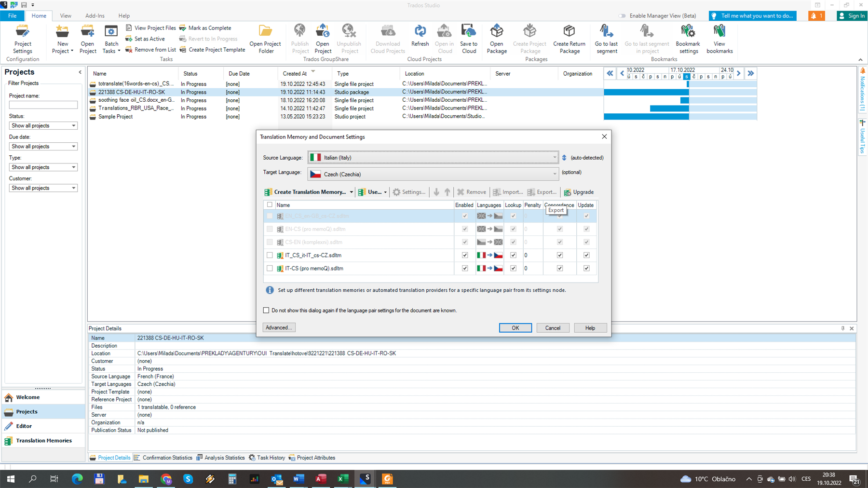Click the move up arrow in dialog

(448, 192)
